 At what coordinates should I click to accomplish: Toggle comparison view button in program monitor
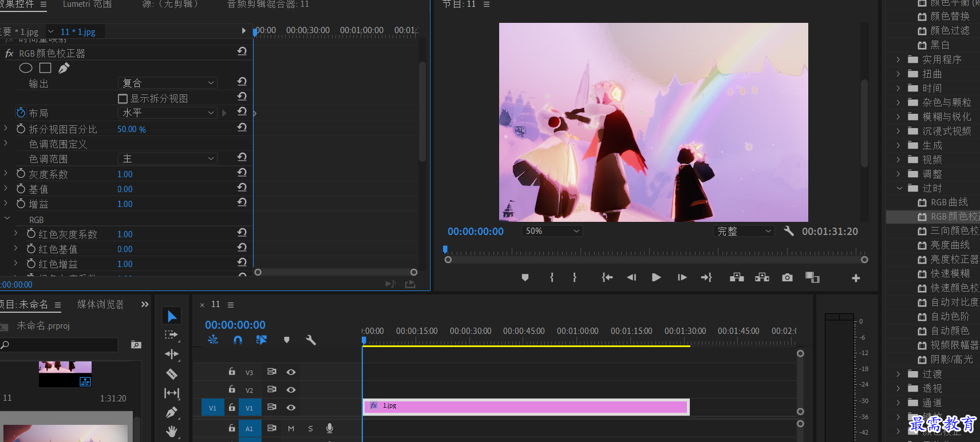pos(812,277)
